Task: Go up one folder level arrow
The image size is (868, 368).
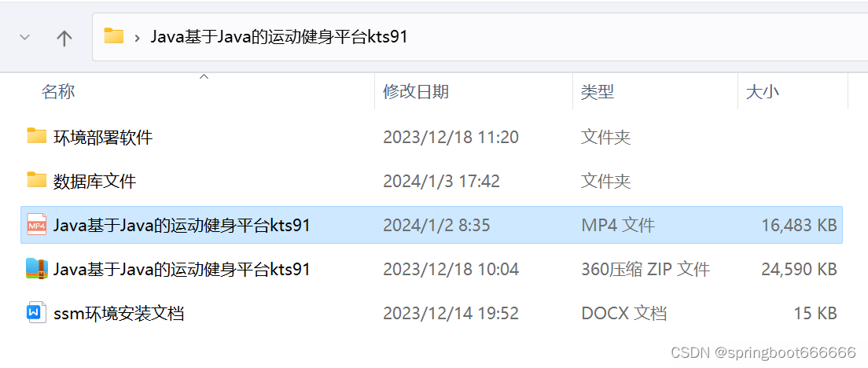Action: 64,38
